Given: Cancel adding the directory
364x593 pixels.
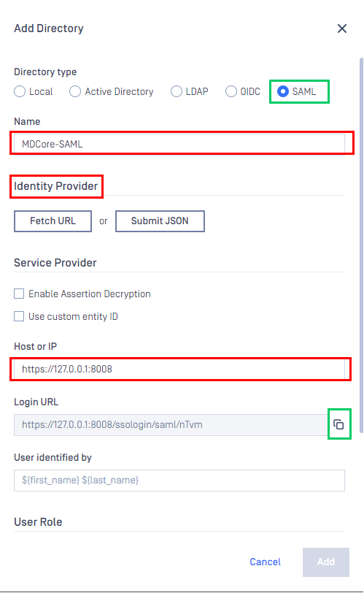Looking at the screenshot, I should 265,562.
